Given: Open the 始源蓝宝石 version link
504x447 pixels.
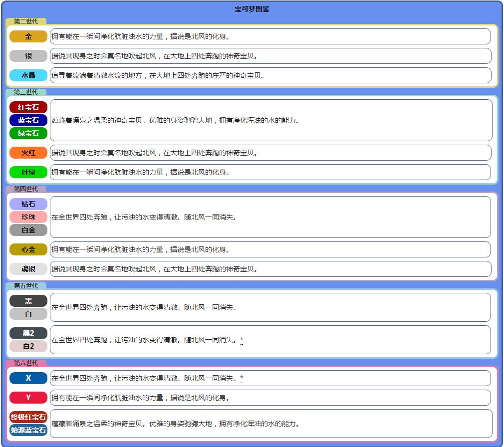Looking at the screenshot, I should click(x=28, y=430).
